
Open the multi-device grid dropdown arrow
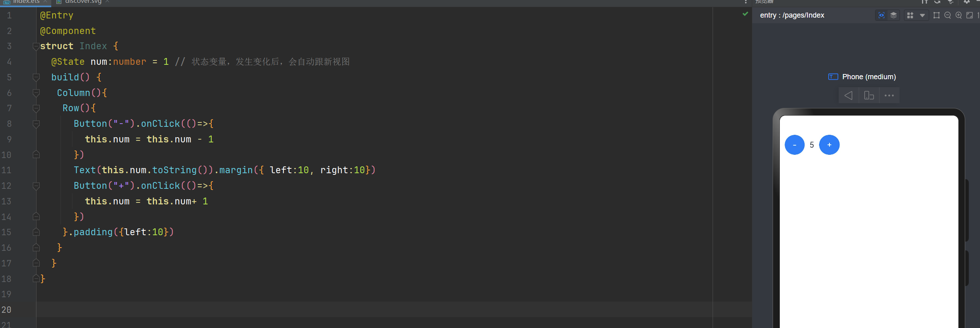click(922, 15)
